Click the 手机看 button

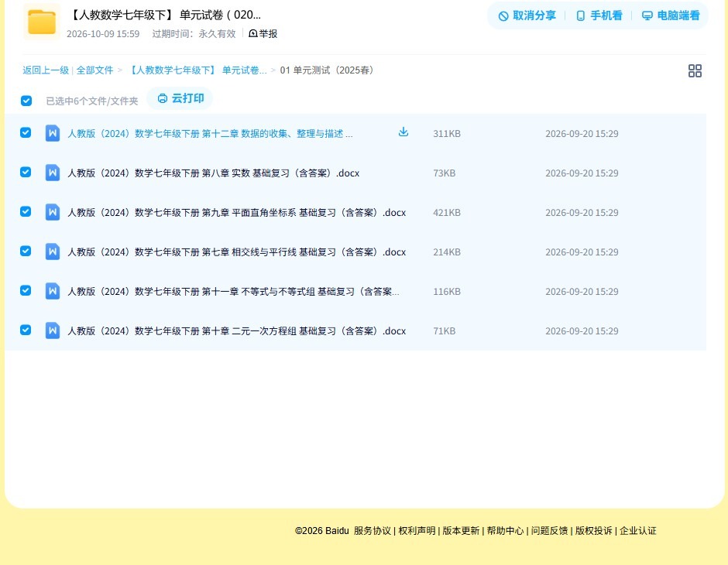coord(599,15)
